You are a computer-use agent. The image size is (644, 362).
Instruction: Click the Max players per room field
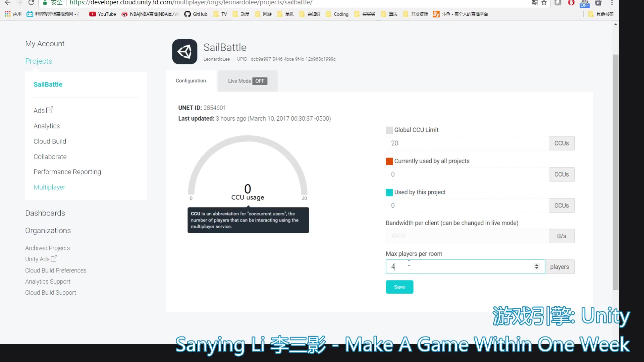pos(465,267)
